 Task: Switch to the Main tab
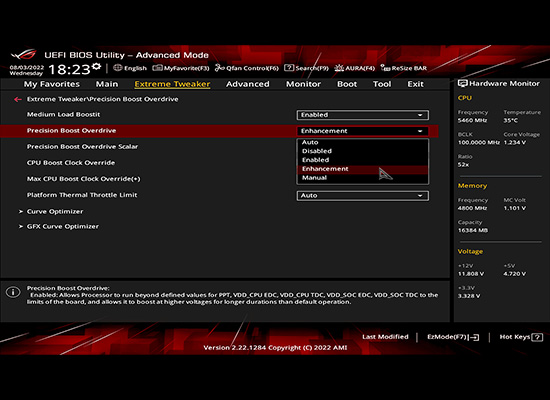pyautogui.click(x=107, y=84)
